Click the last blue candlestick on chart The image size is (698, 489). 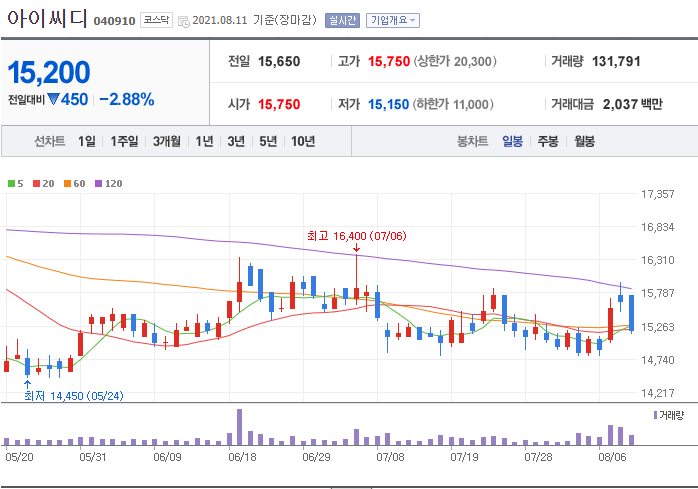(631, 313)
